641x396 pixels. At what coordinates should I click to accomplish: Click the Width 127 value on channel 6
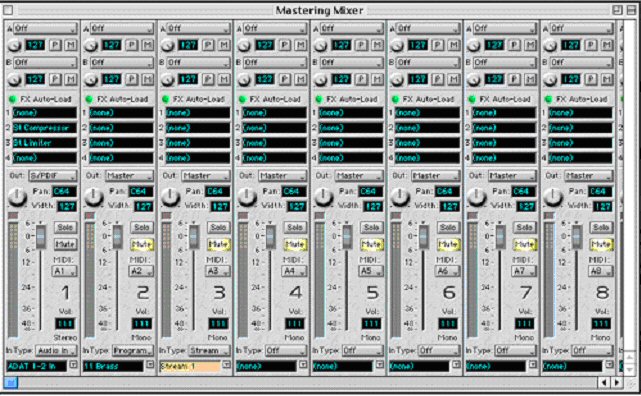pyautogui.click(x=450, y=206)
